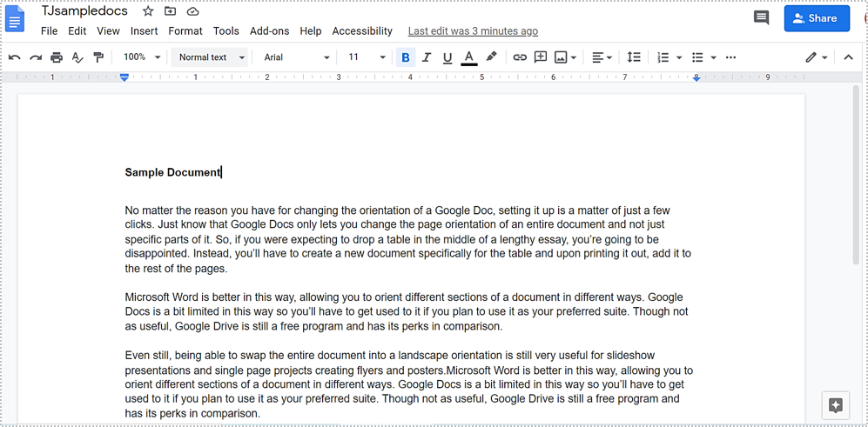Run spelling and grammar check icon
Image resolution: width=868 pixels, height=427 pixels.
point(77,57)
